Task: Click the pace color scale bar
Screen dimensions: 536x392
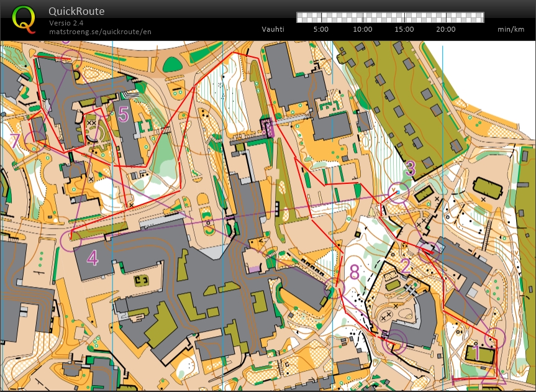Action: 389,17
